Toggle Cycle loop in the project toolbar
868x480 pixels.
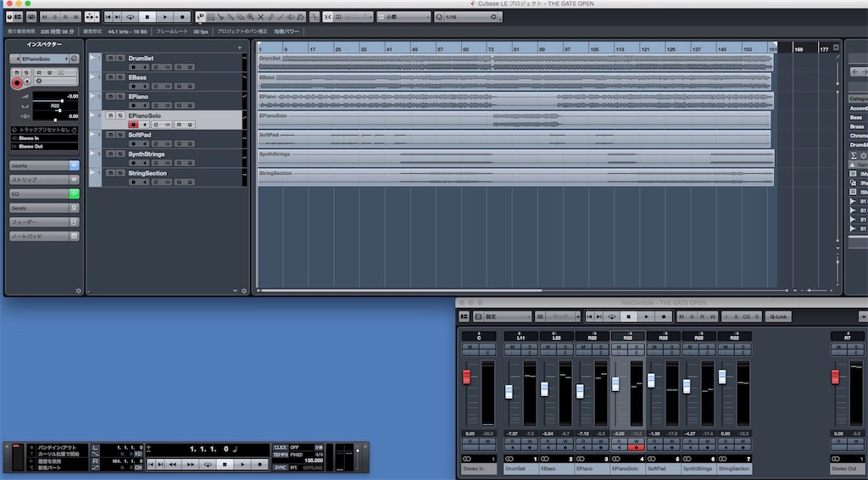click(131, 17)
